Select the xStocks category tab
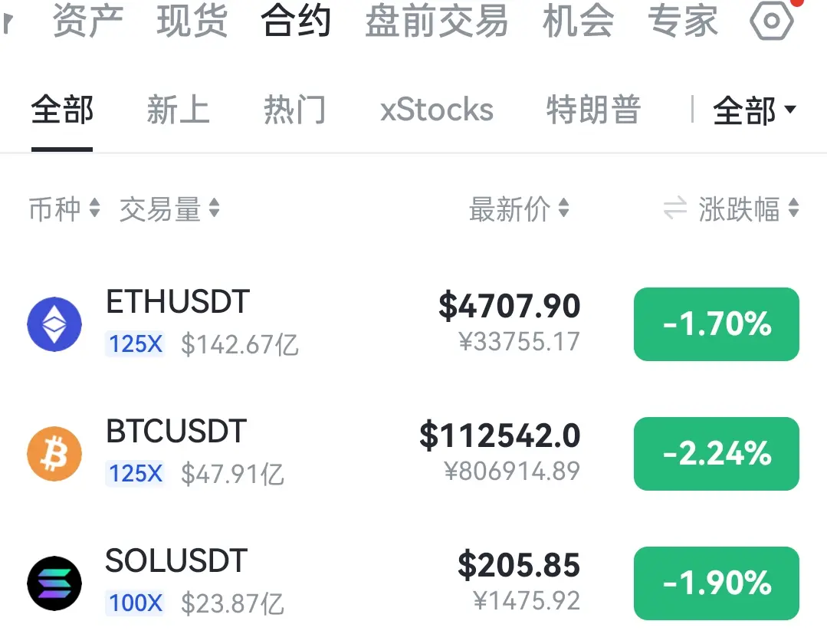This screenshot has width=827, height=644. point(437,110)
